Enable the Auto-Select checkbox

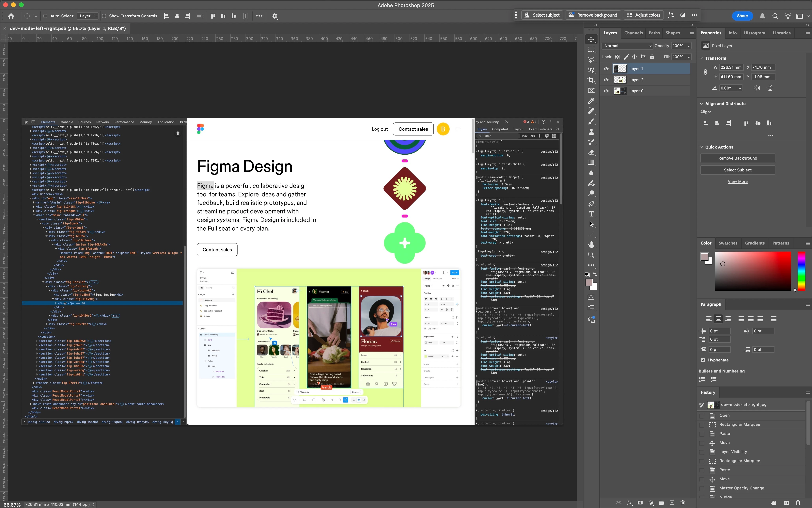45,16
